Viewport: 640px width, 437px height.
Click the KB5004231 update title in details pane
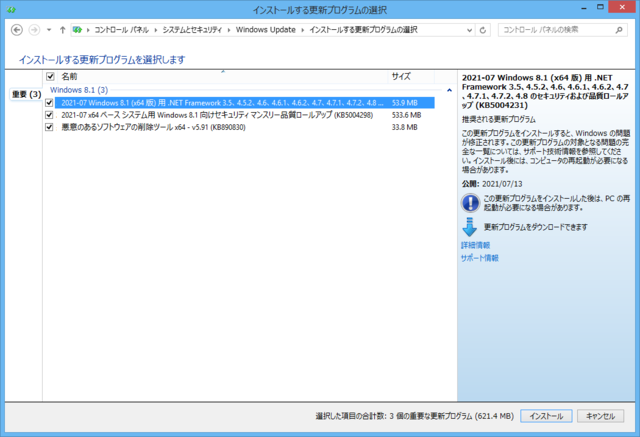[x=545, y=91]
